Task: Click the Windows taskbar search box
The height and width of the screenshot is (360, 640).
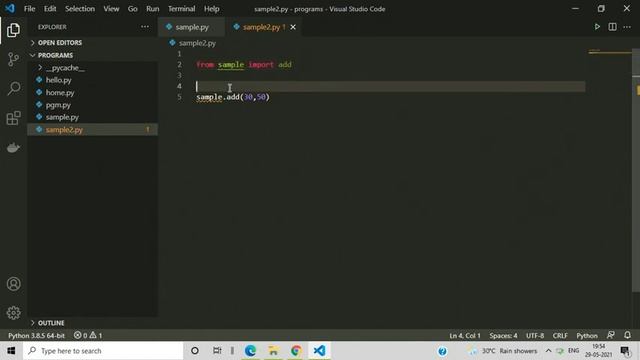Action: [x=103, y=351]
